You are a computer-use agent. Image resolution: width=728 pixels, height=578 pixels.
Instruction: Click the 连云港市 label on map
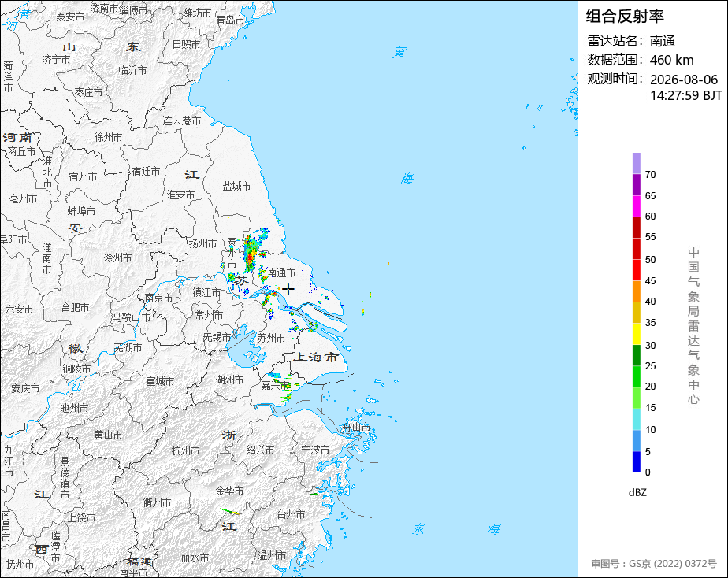[x=181, y=120]
